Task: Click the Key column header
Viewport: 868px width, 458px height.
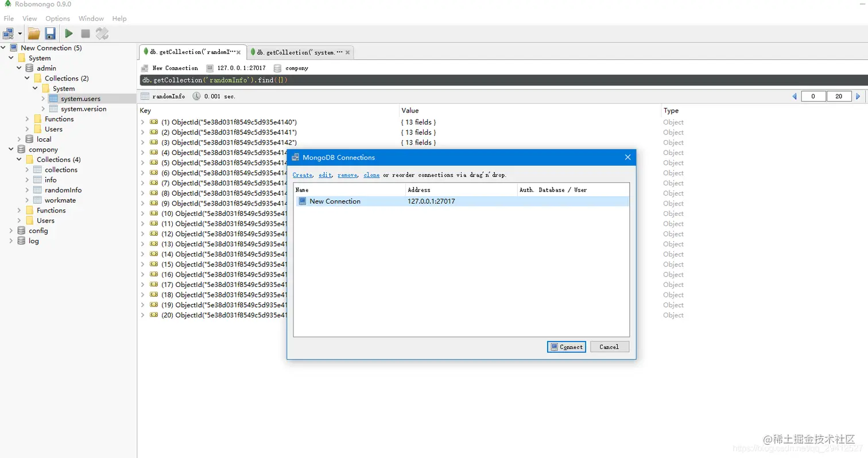Action: pos(145,110)
